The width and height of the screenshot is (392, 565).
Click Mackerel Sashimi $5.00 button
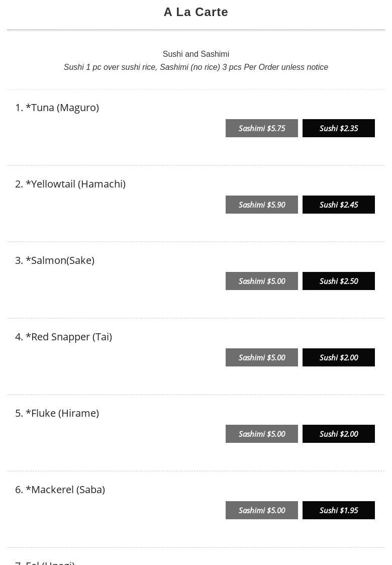click(261, 510)
